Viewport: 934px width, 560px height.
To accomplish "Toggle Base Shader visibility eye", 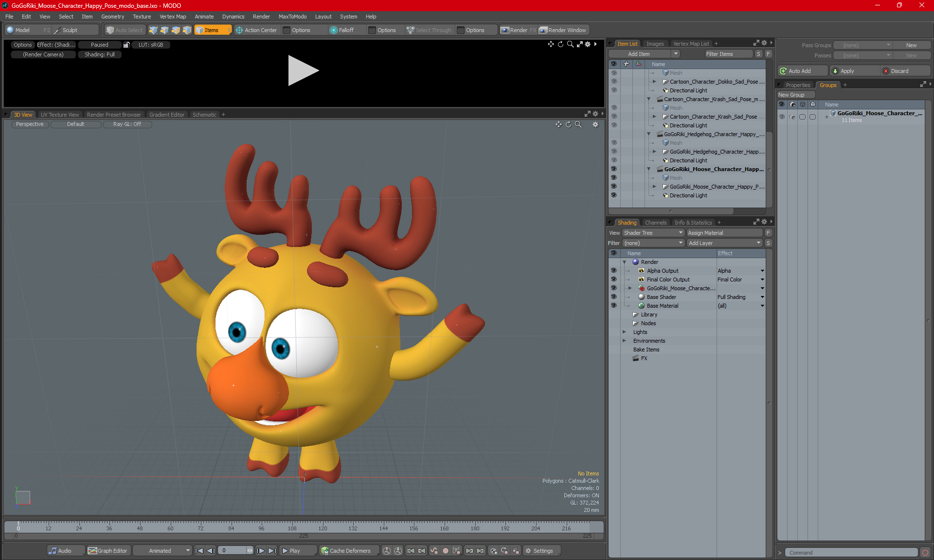I will 613,297.
